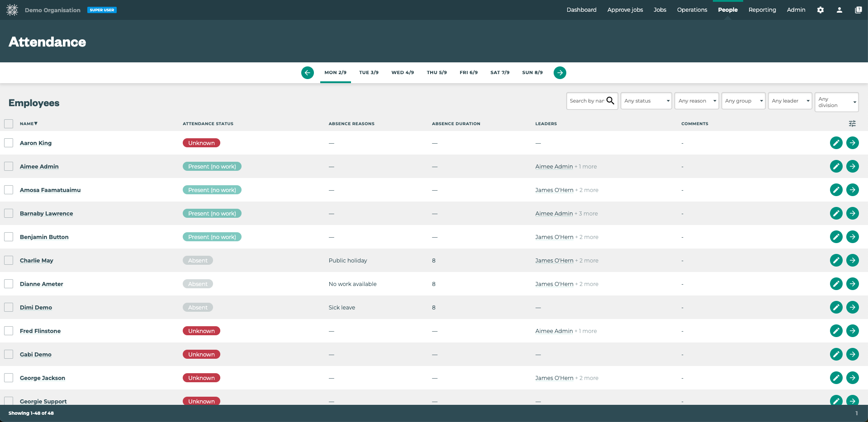Switch to the WED 4/9 day tab
This screenshot has height=422, width=868.
pos(402,72)
